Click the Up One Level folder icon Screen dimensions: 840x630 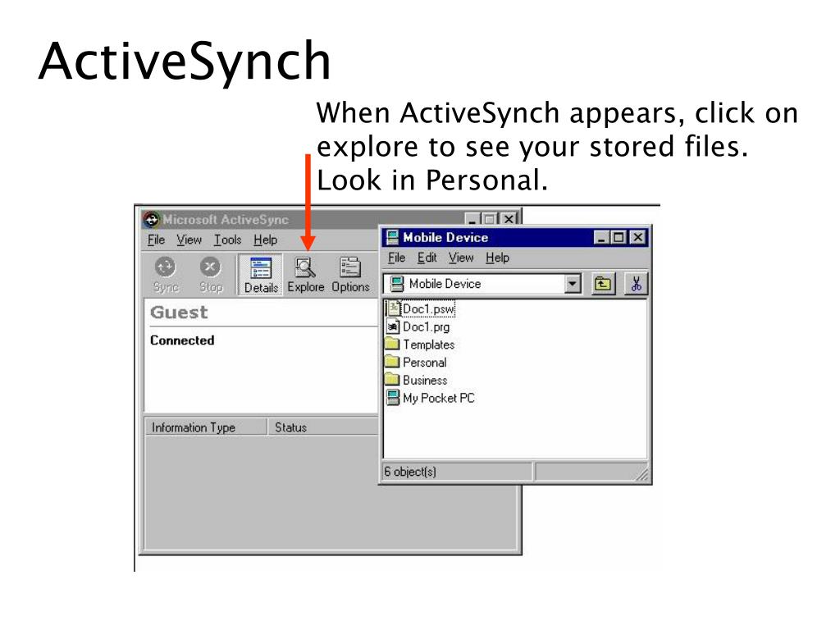(x=603, y=283)
